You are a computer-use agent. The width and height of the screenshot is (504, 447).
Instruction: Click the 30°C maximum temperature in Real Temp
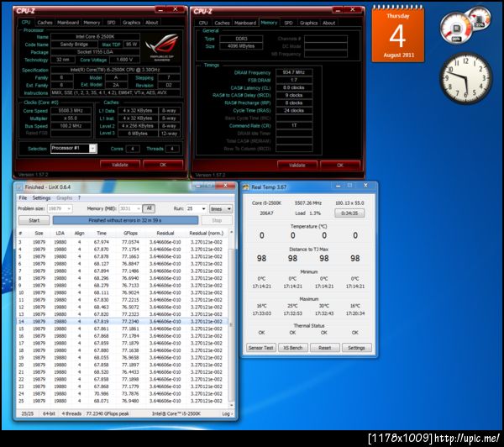[x=323, y=306]
